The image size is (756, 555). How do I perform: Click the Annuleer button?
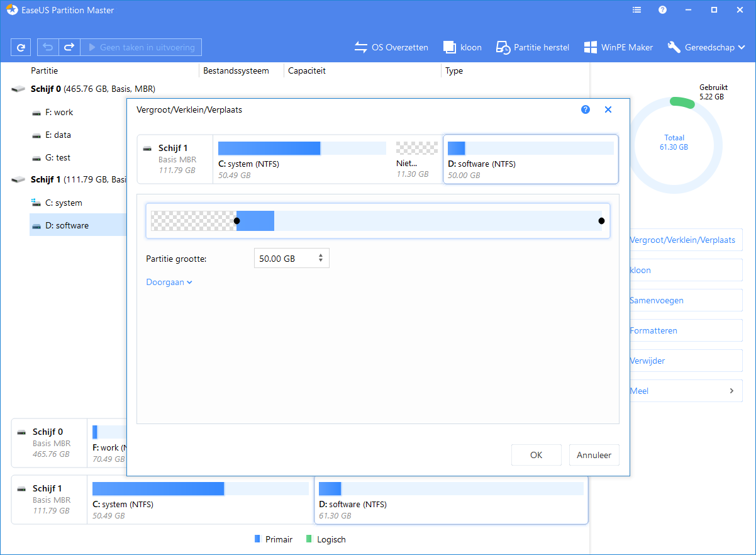click(x=594, y=455)
